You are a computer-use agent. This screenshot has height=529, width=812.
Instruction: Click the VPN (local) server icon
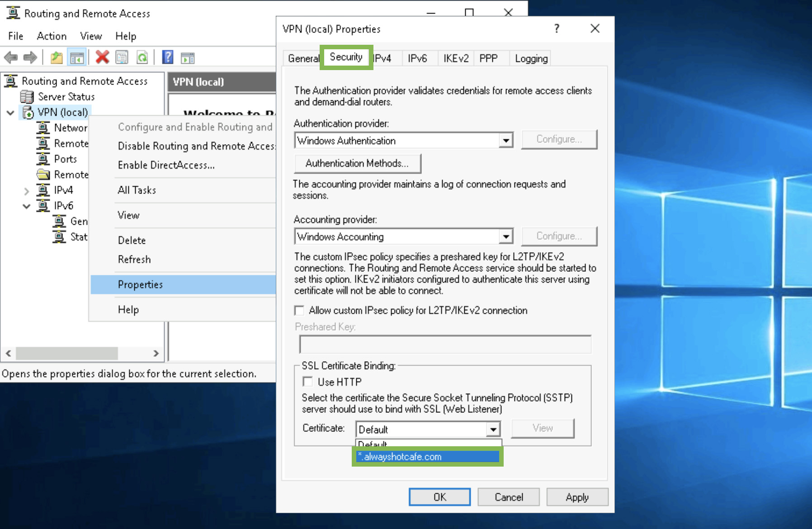tap(28, 112)
